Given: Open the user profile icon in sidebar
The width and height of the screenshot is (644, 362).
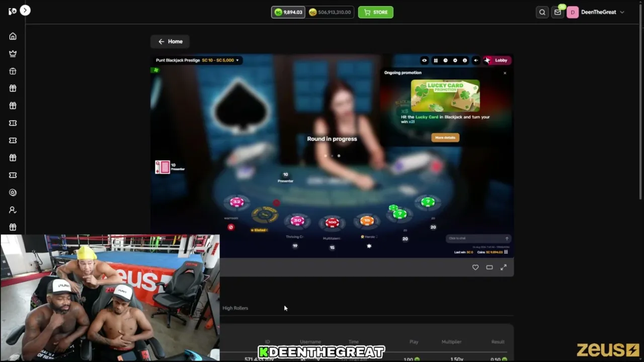Looking at the screenshot, I should pyautogui.click(x=13, y=210).
